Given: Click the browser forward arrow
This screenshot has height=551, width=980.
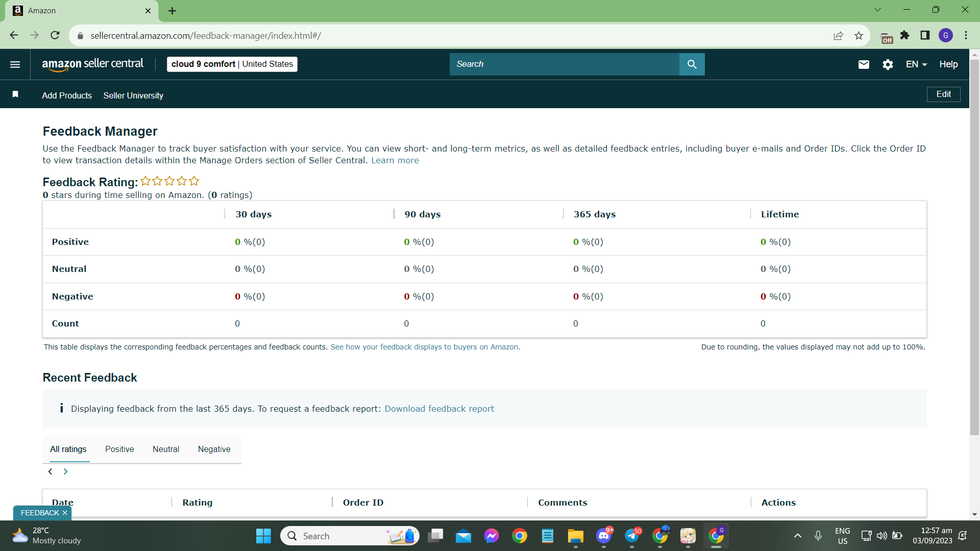Looking at the screenshot, I should [x=34, y=35].
